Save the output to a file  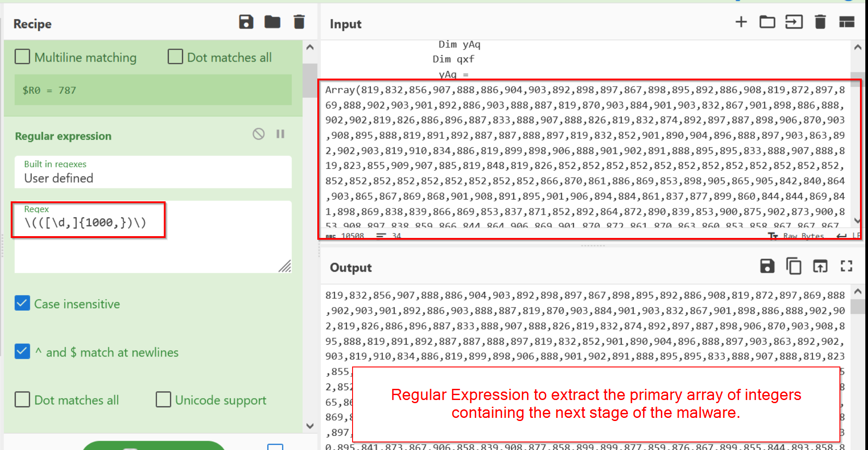767,266
